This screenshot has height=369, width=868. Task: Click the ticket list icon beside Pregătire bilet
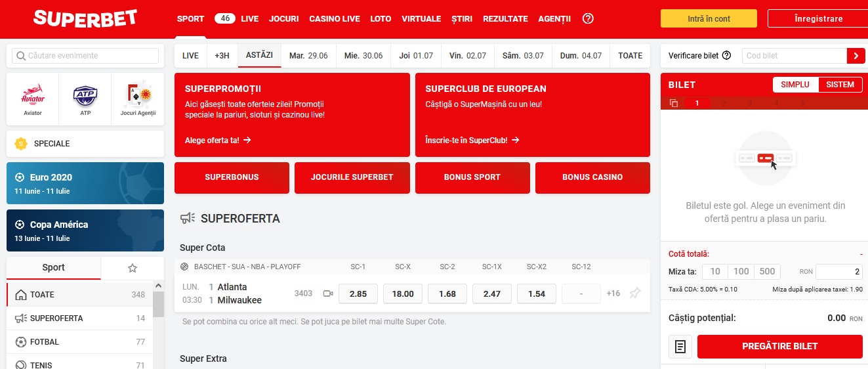[x=680, y=347]
